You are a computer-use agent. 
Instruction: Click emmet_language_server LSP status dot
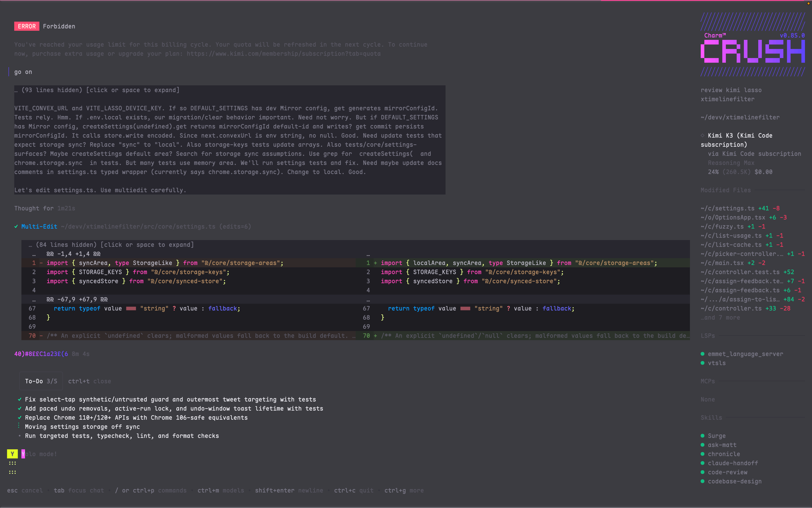[x=703, y=354]
